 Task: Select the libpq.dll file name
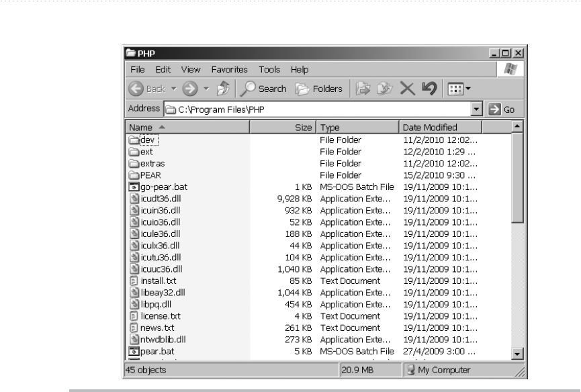coord(156,304)
